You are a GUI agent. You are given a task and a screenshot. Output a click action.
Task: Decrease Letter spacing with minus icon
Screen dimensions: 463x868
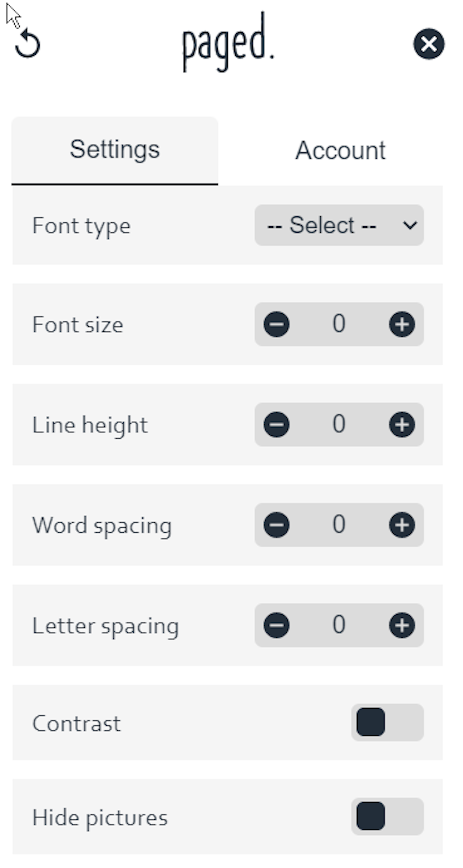pos(276,625)
